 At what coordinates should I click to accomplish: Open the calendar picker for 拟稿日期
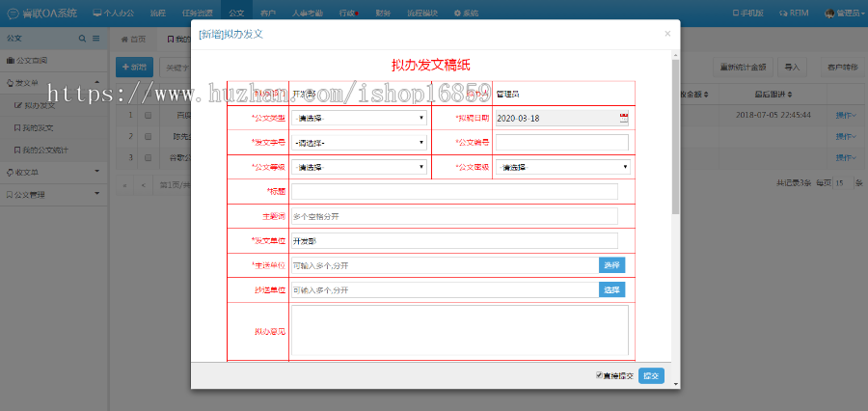624,118
